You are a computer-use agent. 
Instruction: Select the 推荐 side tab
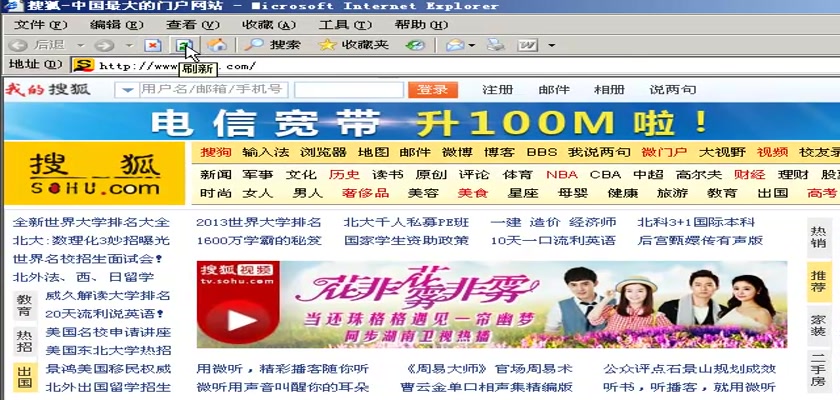(x=818, y=282)
